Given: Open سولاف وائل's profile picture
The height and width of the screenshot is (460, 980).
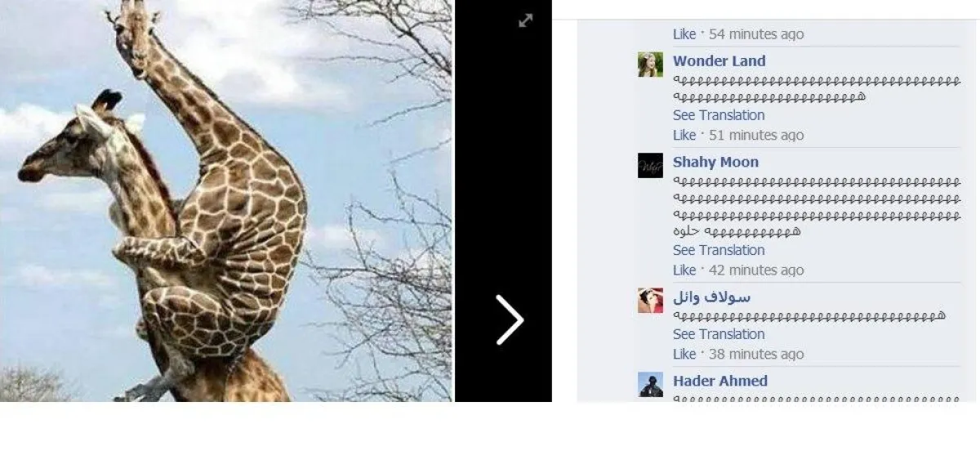Looking at the screenshot, I should click(x=650, y=301).
